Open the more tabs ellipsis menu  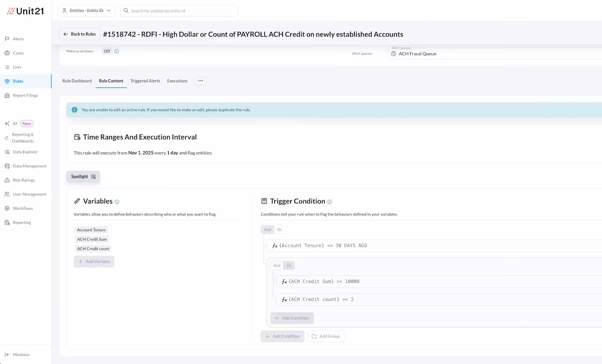(201, 80)
